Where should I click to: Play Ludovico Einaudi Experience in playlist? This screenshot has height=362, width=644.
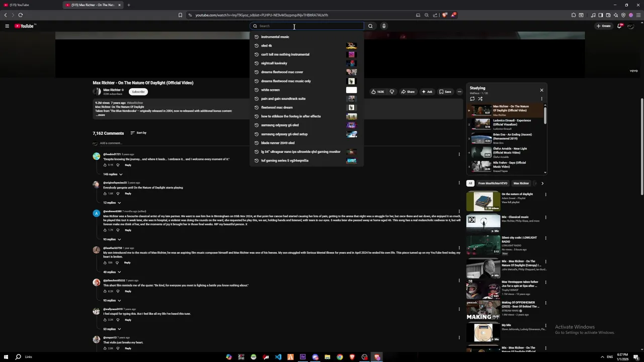coord(505,124)
